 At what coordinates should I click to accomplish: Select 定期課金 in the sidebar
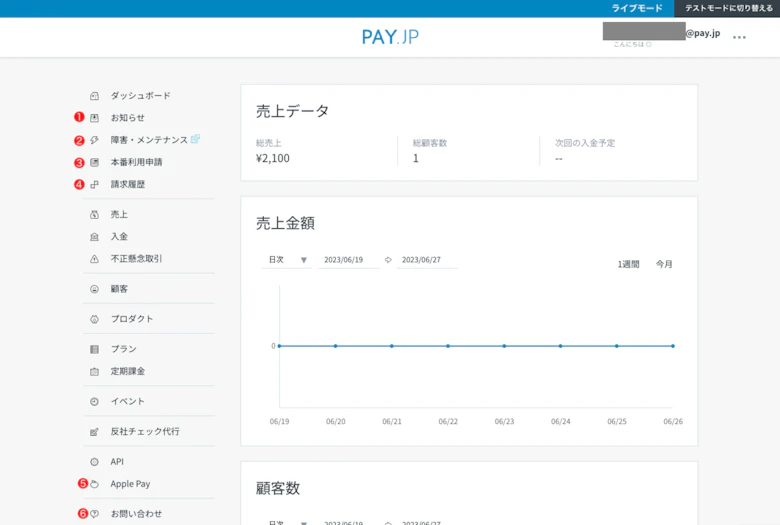[x=127, y=371]
